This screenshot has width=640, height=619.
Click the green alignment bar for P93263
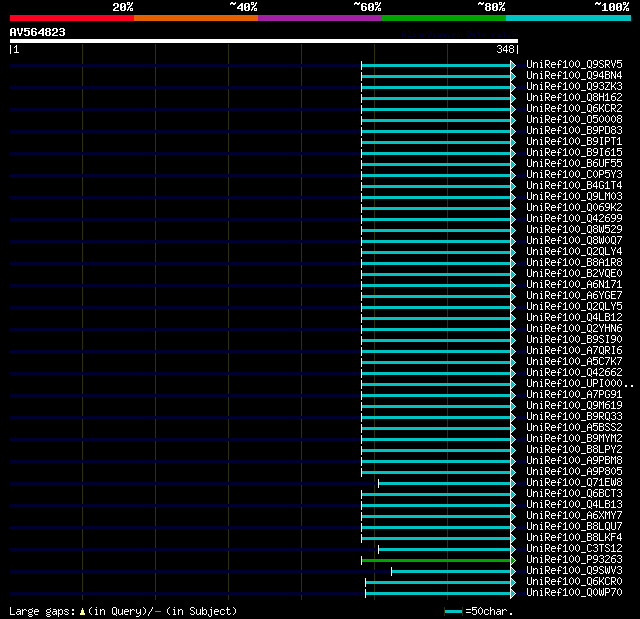pos(436,560)
